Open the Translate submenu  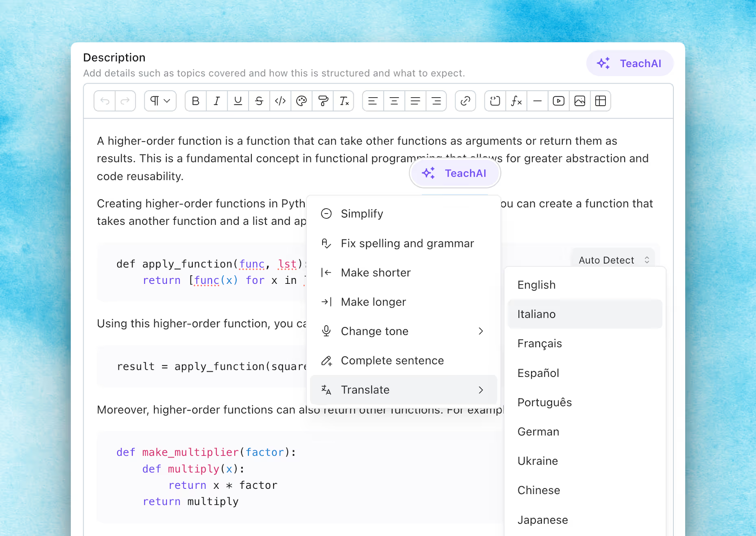pyautogui.click(x=404, y=390)
